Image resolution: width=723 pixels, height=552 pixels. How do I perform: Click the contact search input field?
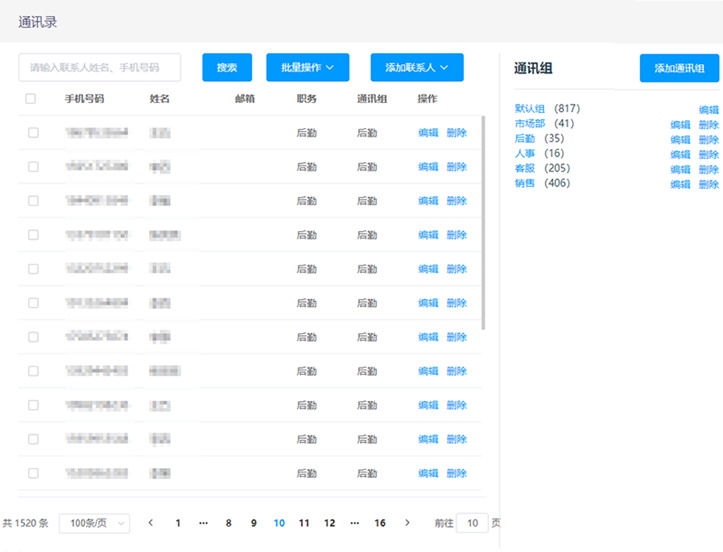100,68
